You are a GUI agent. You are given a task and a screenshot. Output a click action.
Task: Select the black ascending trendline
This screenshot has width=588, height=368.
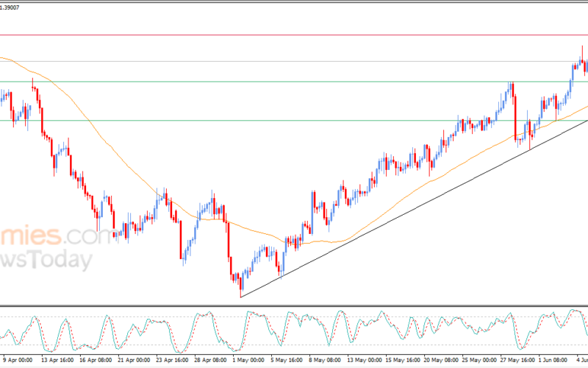click(x=414, y=209)
